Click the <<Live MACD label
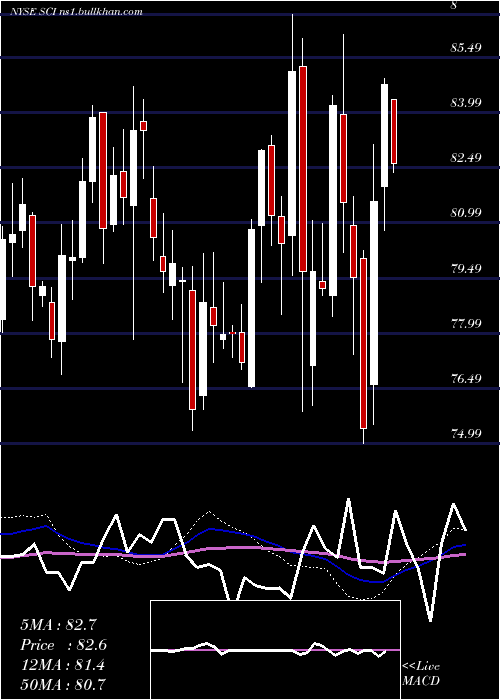This screenshot has height=700, width=500. (x=421, y=674)
